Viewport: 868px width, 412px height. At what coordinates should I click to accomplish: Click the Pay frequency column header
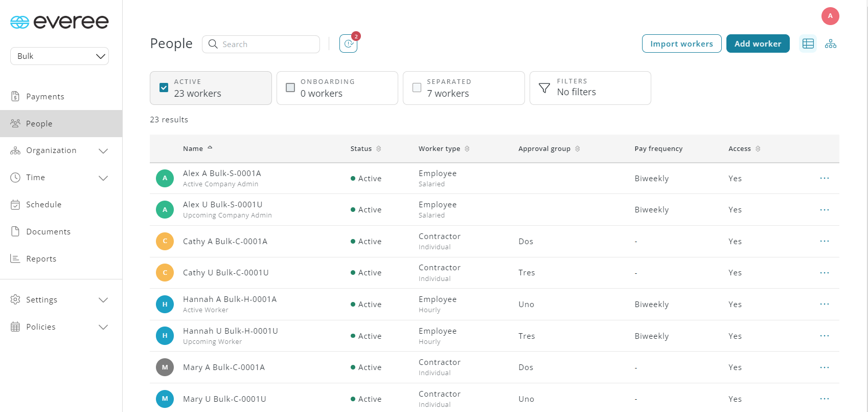coord(658,149)
